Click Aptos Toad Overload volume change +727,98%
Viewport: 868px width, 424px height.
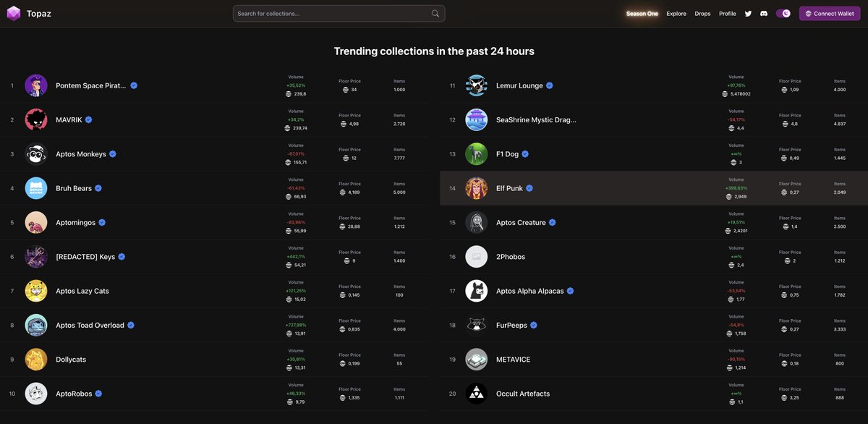tap(296, 325)
